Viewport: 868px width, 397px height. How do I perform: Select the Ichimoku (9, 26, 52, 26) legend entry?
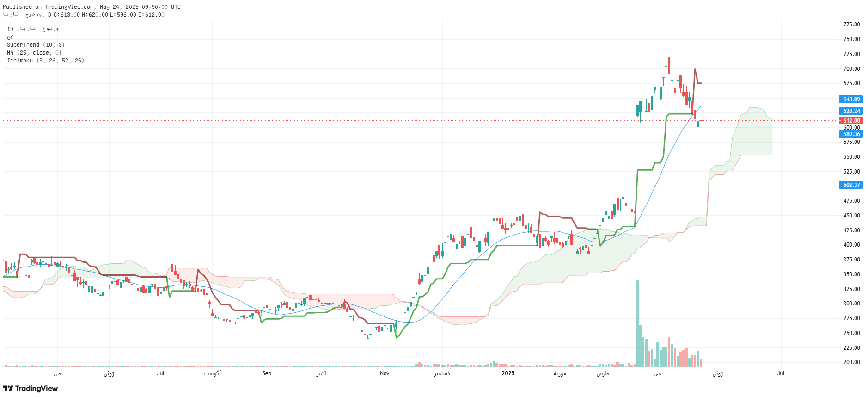(x=45, y=61)
